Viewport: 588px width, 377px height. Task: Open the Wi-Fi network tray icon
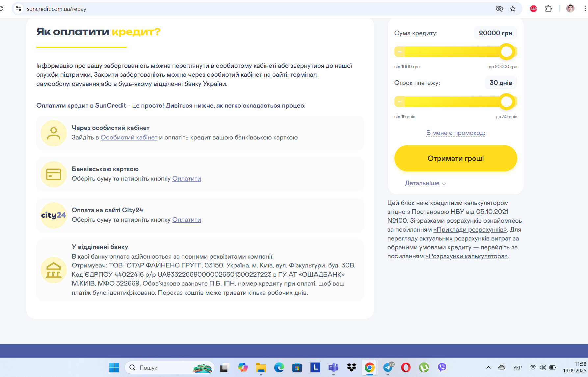[533, 367]
